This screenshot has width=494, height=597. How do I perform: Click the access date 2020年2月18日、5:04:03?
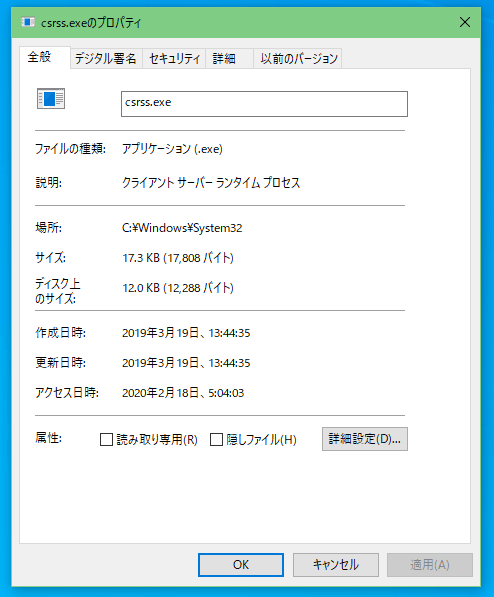click(x=183, y=393)
